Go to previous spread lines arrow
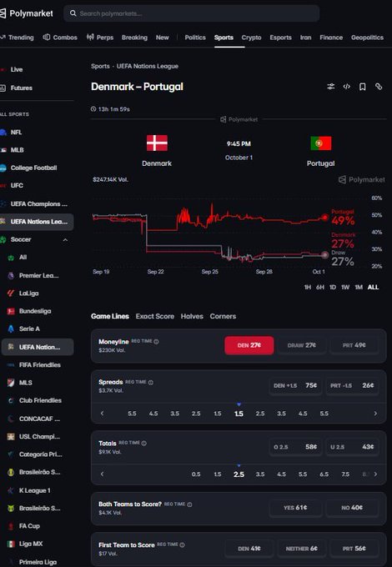392x567 pixels. (x=102, y=414)
